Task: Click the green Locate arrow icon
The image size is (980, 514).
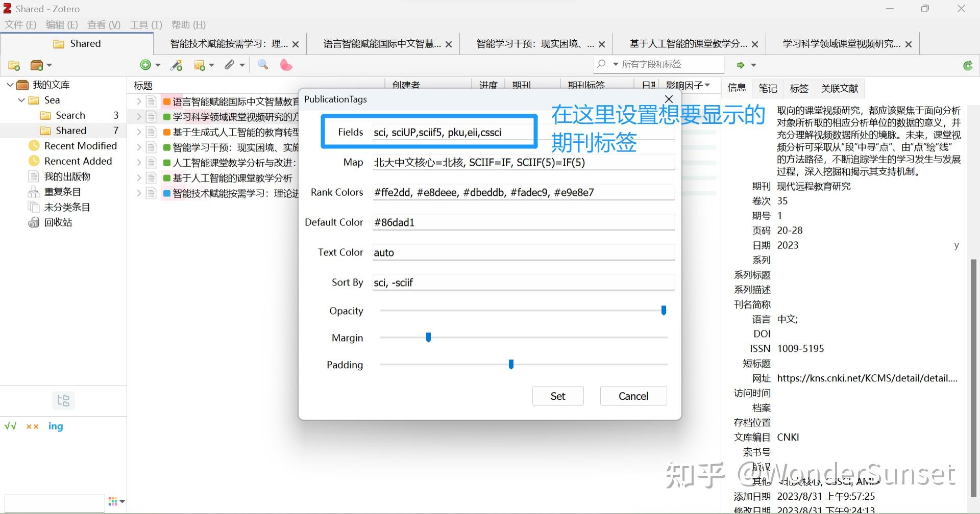Action: click(x=740, y=65)
